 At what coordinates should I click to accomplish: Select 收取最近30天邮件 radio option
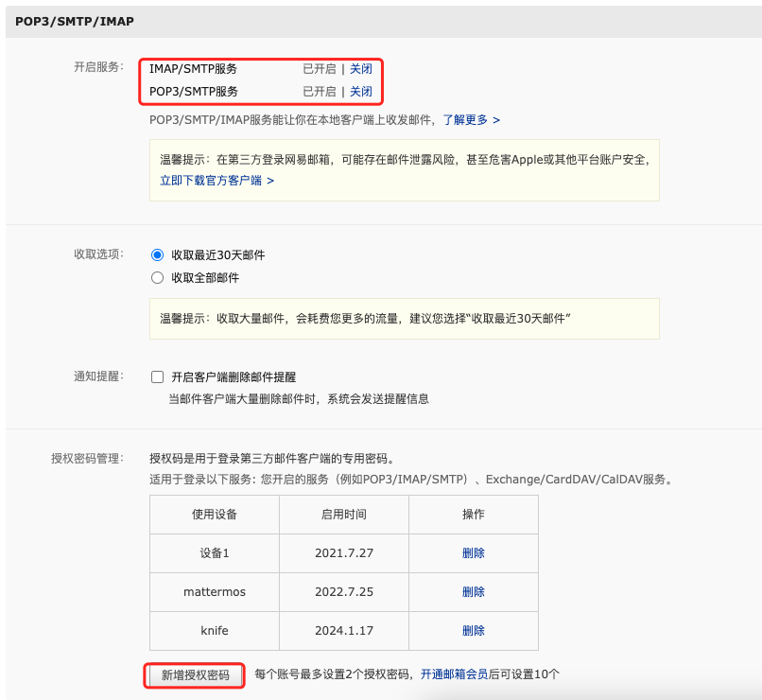click(x=158, y=255)
